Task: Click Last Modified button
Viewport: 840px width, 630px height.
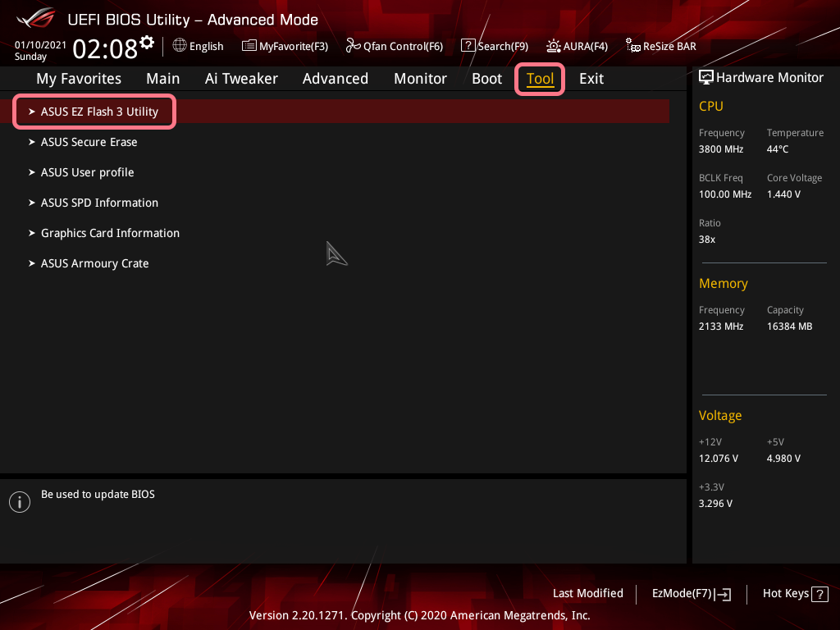Action: (x=587, y=594)
